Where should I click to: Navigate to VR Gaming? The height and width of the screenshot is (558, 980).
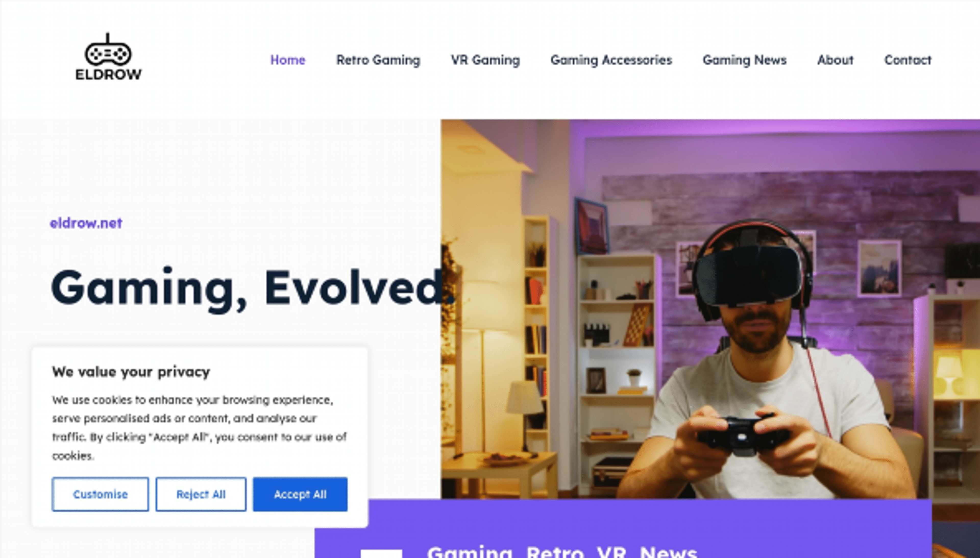[485, 60]
